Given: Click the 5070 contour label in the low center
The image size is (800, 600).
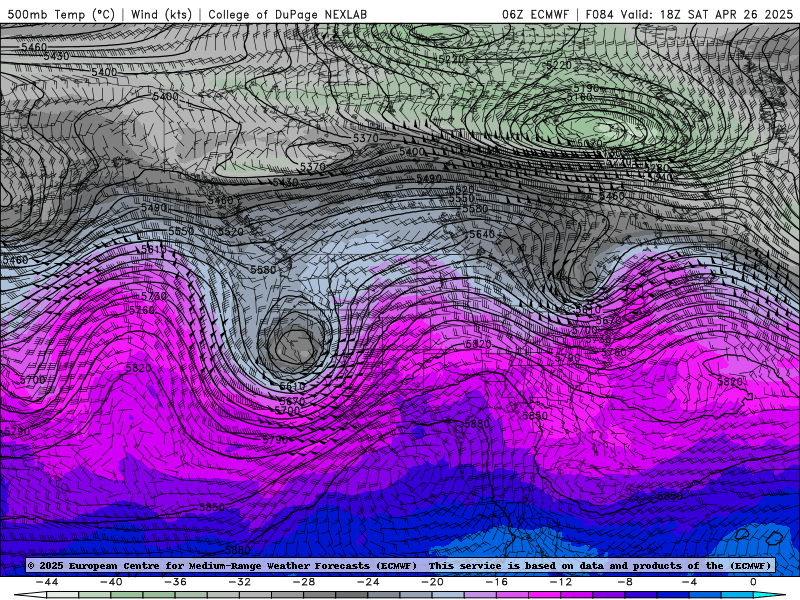Looking at the screenshot, I should [x=590, y=144].
